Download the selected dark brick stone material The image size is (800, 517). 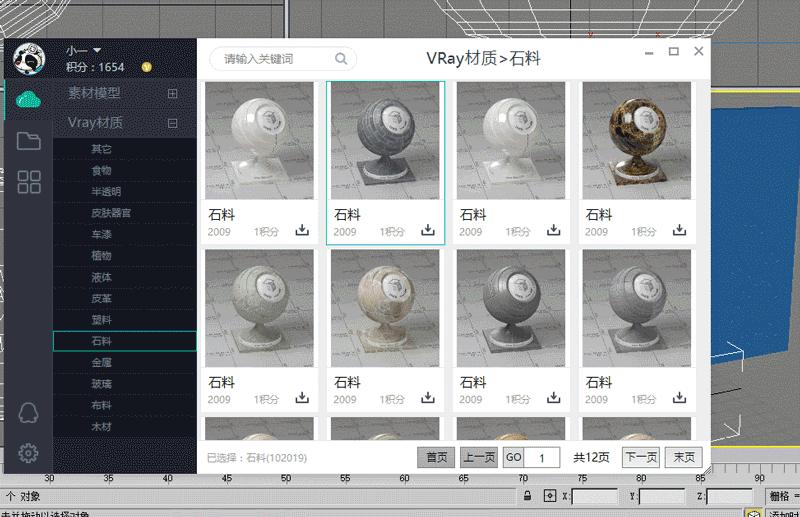point(428,230)
